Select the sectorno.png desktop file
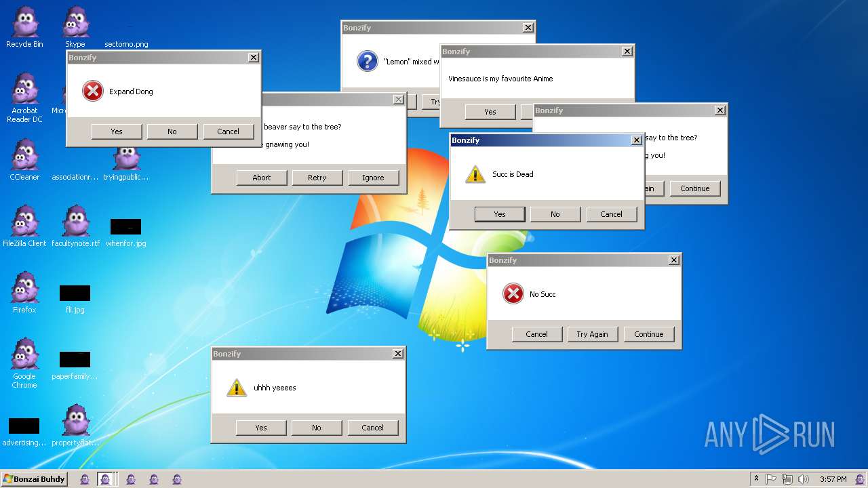This screenshot has width=868, height=488. [126, 44]
